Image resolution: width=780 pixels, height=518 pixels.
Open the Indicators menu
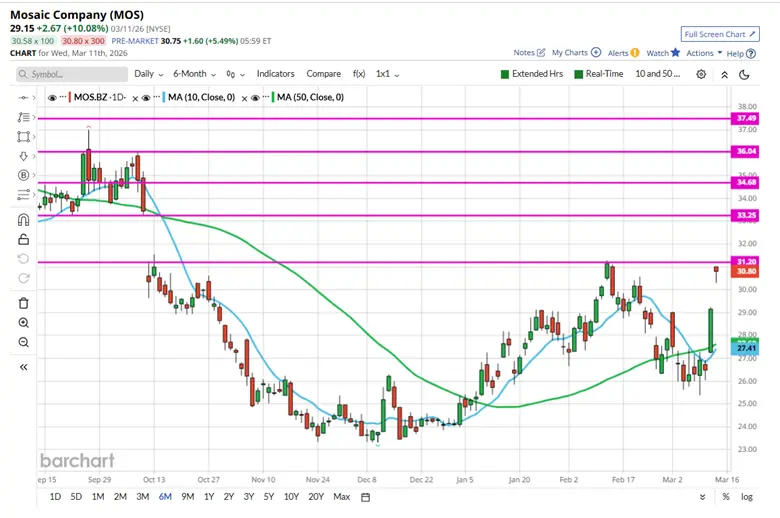275,74
